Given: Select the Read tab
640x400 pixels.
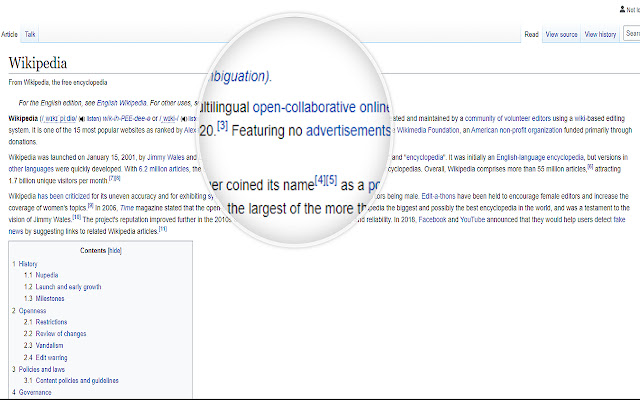Looking at the screenshot, I should [x=531, y=34].
